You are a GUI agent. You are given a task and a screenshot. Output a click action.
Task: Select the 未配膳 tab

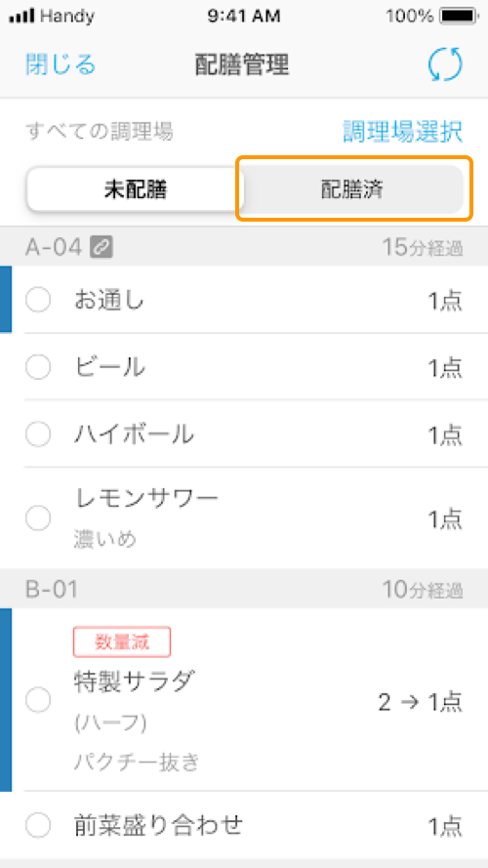136,189
